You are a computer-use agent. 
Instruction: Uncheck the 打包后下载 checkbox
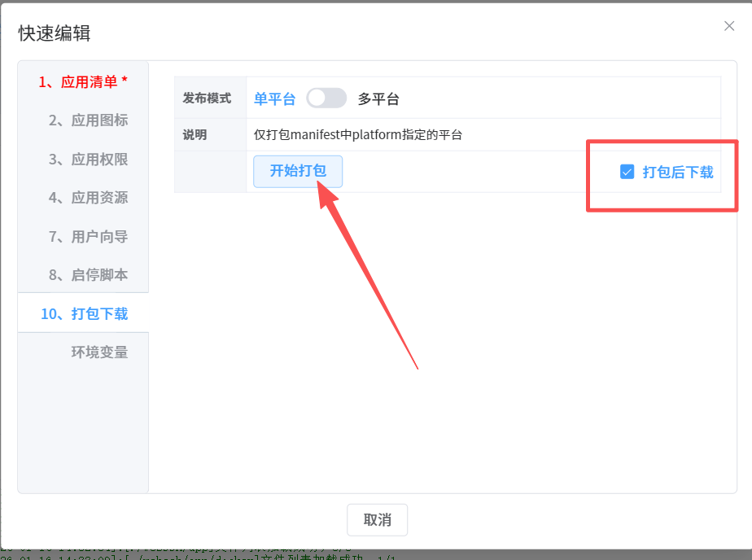627,172
